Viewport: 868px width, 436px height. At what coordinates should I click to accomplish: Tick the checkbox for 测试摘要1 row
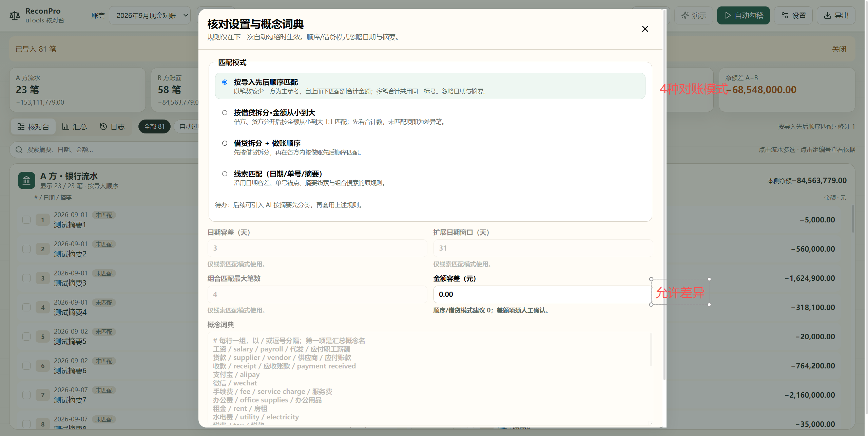pos(26,220)
